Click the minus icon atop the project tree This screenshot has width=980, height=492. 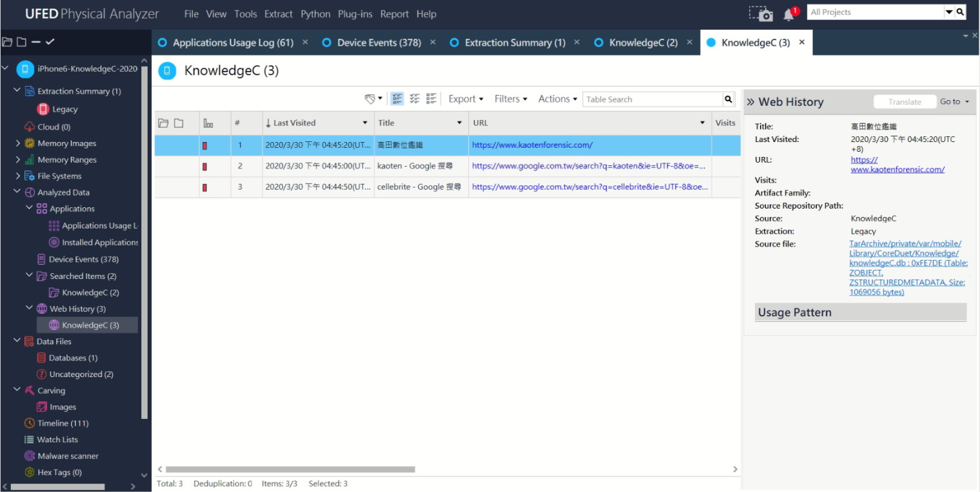click(x=36, y=42)
